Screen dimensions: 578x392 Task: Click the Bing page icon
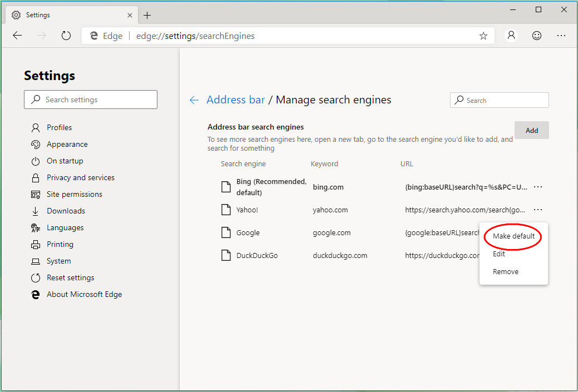[226, 187]
